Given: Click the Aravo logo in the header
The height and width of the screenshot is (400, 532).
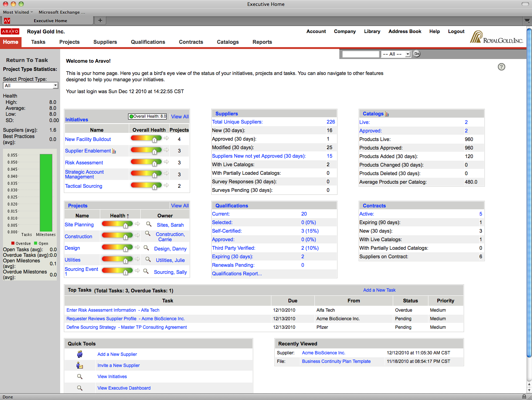Looking at the screenshot, I should pos(10,32).
